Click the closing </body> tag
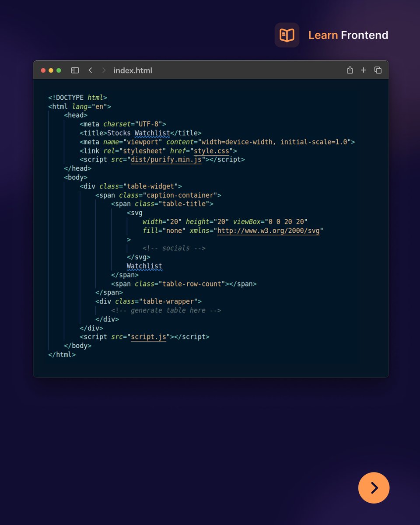The width and height of the screenshot is (420, 525). (77, 346)
